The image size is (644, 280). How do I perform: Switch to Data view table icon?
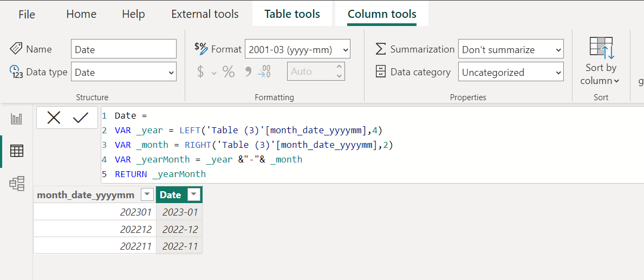(17, 151)
